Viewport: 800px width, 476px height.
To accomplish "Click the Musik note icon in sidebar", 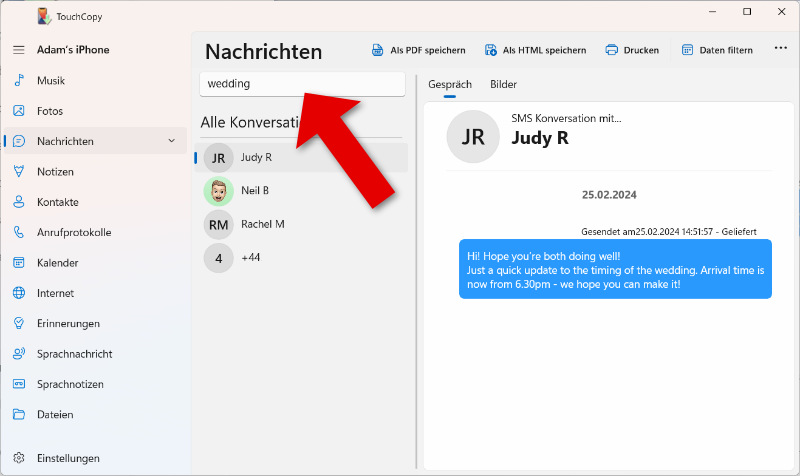I will pyautogui.click(x=18, y=80).
